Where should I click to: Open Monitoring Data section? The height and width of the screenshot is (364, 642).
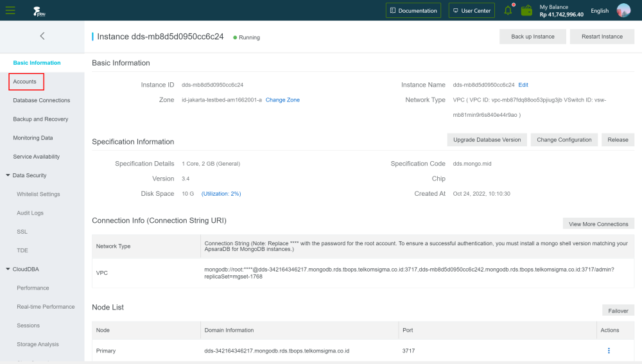click(33, 138)
